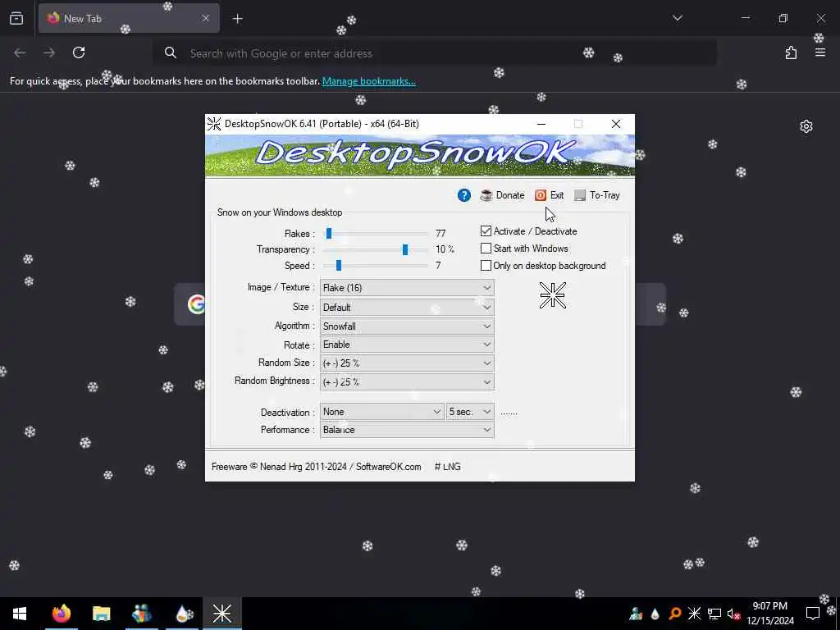The image size is (840, 630).
Task: Open the two-people app on the taskbar
Action: [141, 614]
